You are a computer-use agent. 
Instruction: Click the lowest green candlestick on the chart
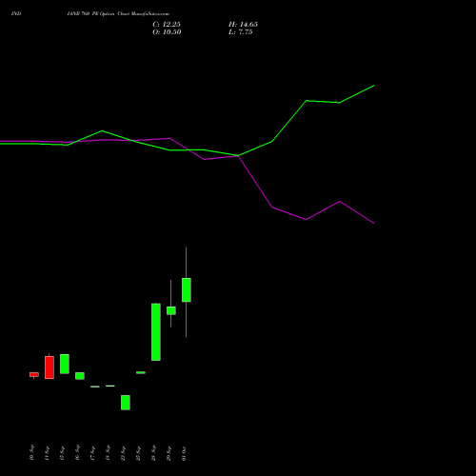pos(126,403)
